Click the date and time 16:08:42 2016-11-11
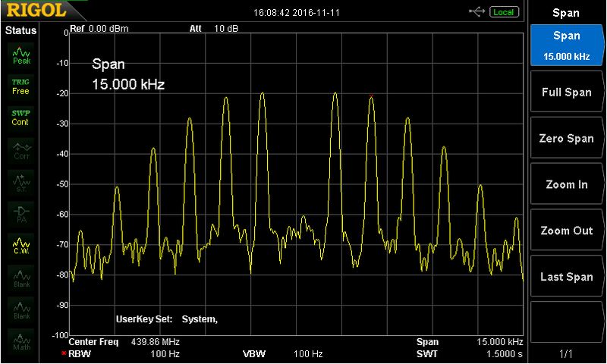 297,13
